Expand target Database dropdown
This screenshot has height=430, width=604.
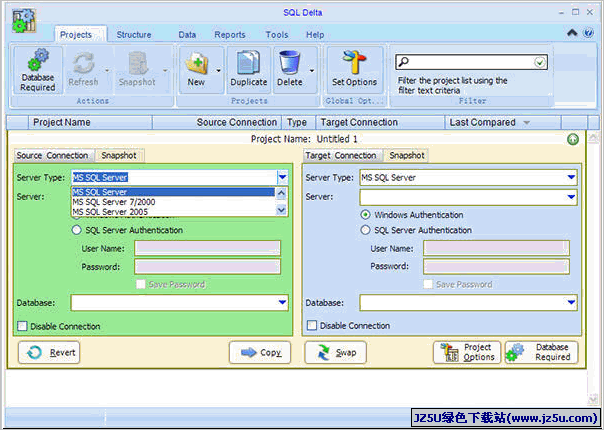[x=571, y=302]
